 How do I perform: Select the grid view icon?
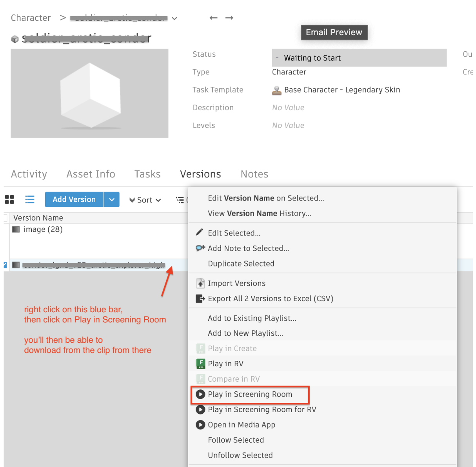(9, 199)
